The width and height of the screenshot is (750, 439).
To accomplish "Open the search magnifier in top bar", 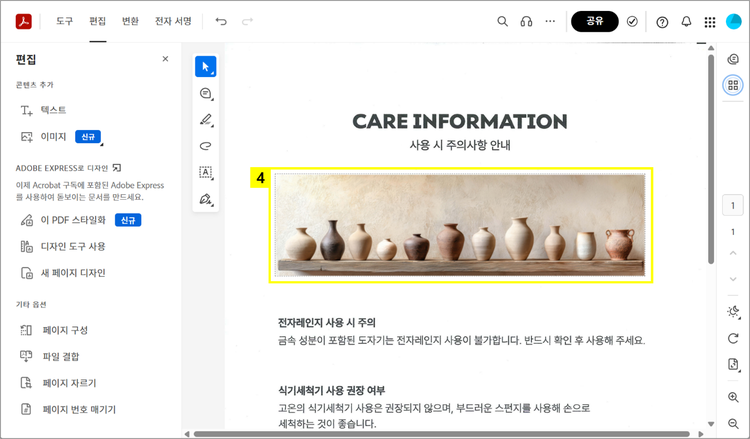I will pos(502,22).
